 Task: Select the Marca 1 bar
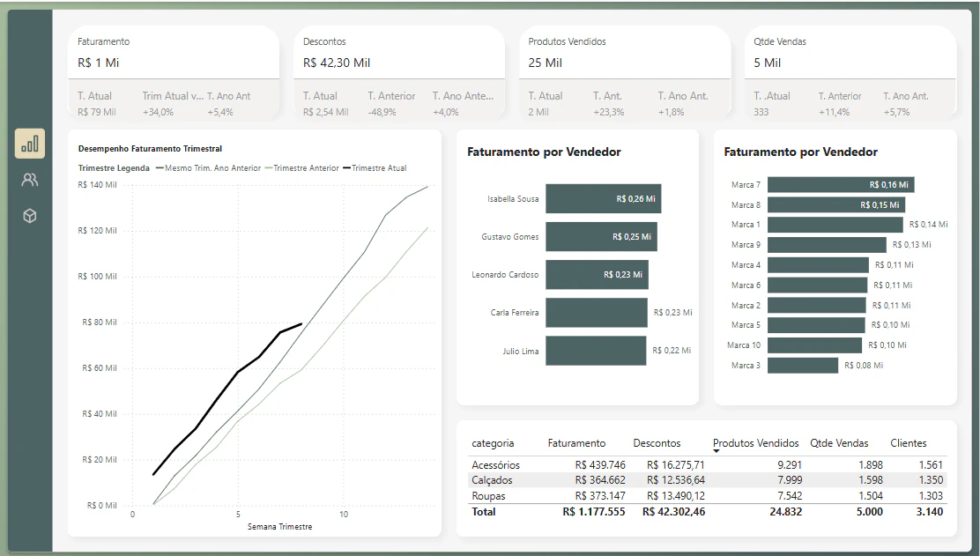pos(835,225)
